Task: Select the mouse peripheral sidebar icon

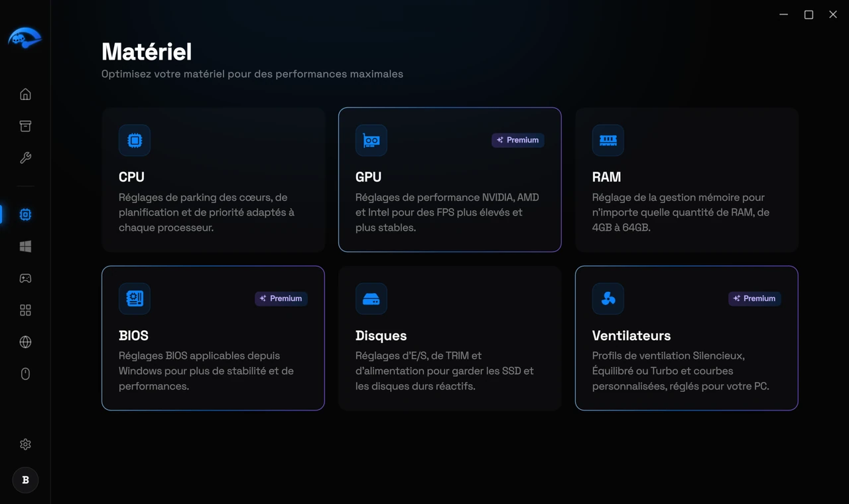Action: pos(25,374)
